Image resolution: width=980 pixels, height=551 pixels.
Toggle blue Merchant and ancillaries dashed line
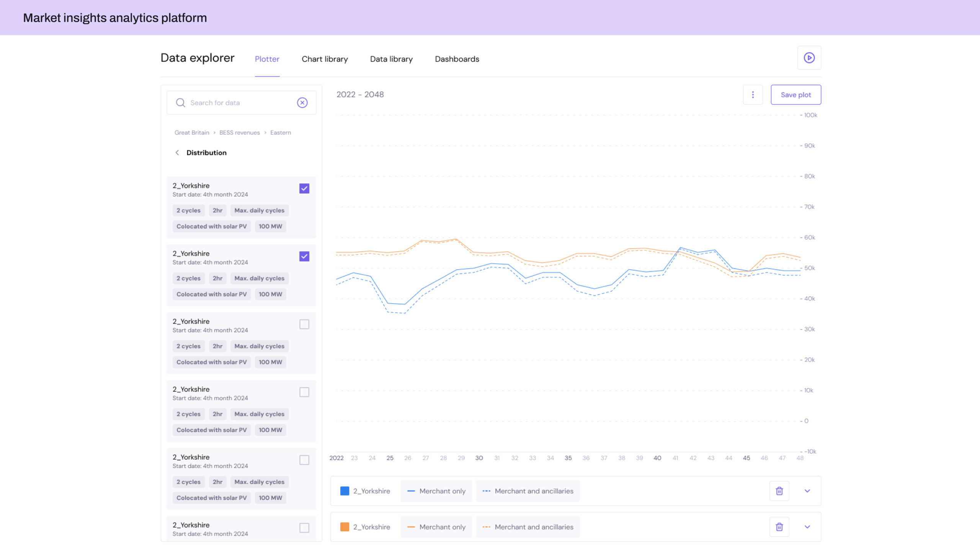[528, 491]
